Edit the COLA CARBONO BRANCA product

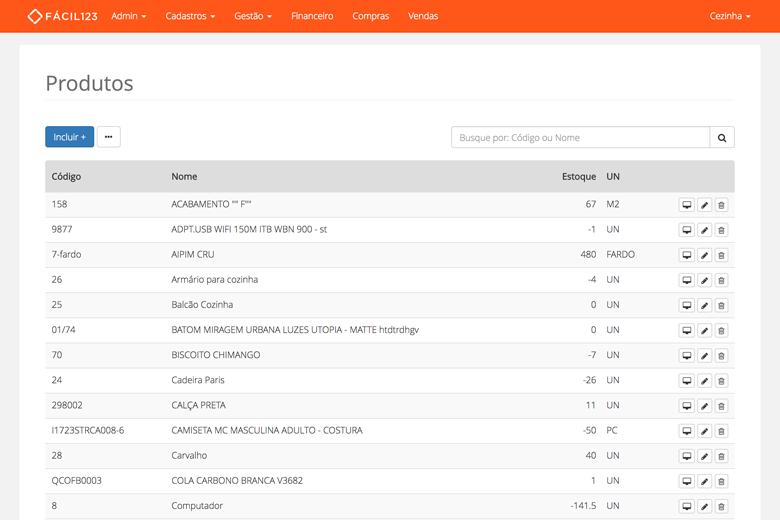pyautogui.click(x=704, y=481)
